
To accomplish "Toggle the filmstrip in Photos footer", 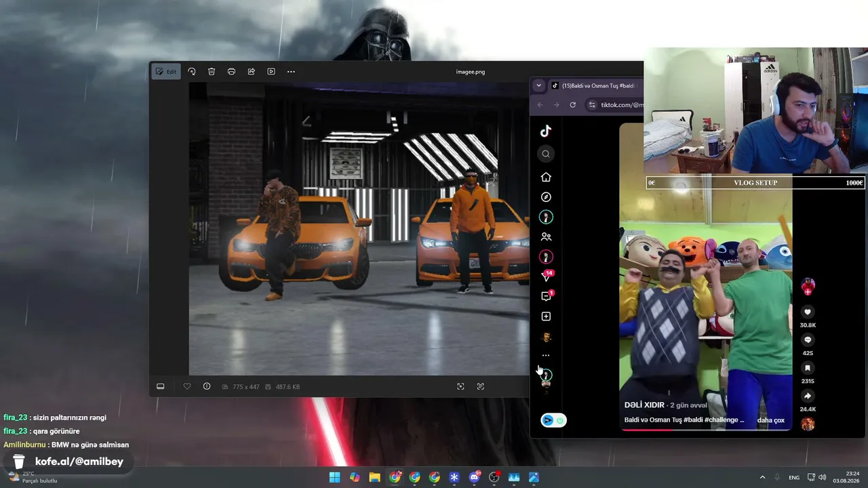I will tap(161, 386).
